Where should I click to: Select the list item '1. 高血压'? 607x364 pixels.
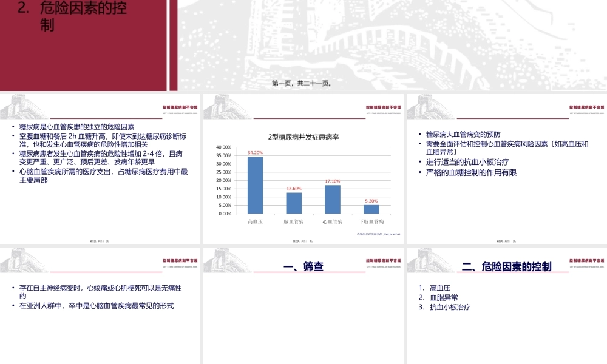435,288
